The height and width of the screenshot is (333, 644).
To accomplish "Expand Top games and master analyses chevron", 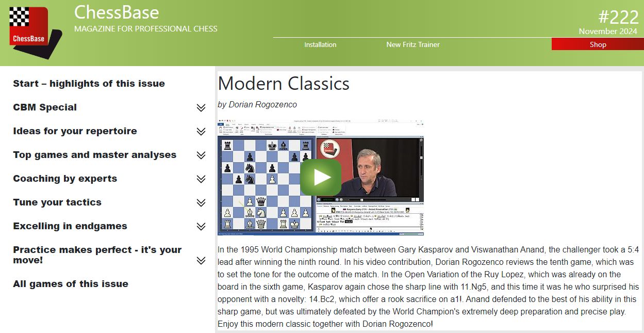I will [x=201, y=155].
